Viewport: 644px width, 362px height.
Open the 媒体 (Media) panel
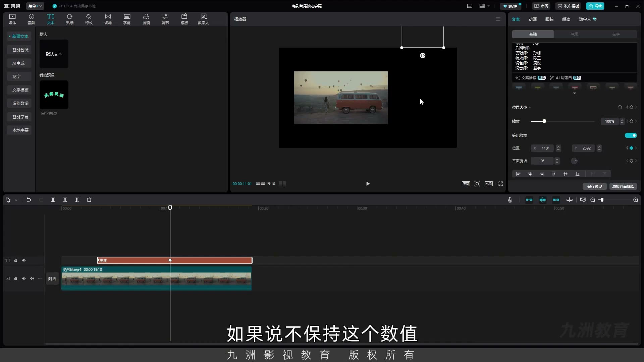tap(12, 19)
